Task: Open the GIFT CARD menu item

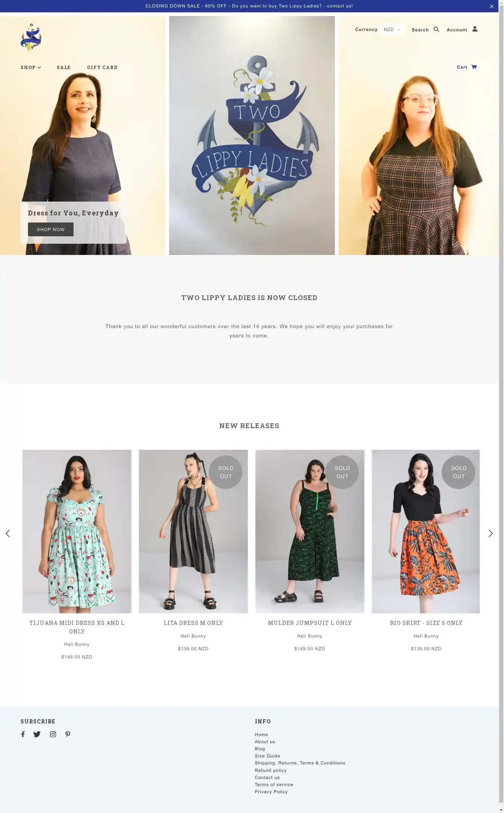Action: coord(102,68)
